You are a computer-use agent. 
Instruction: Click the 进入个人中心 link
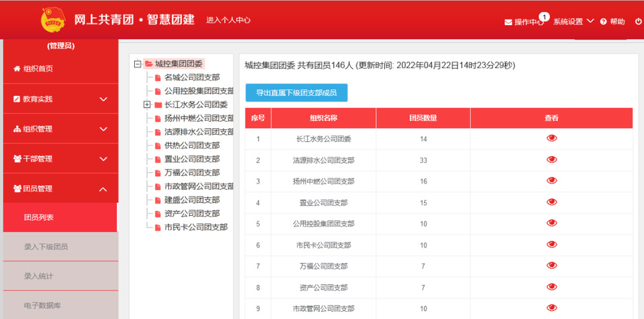[x=228, y=20]
